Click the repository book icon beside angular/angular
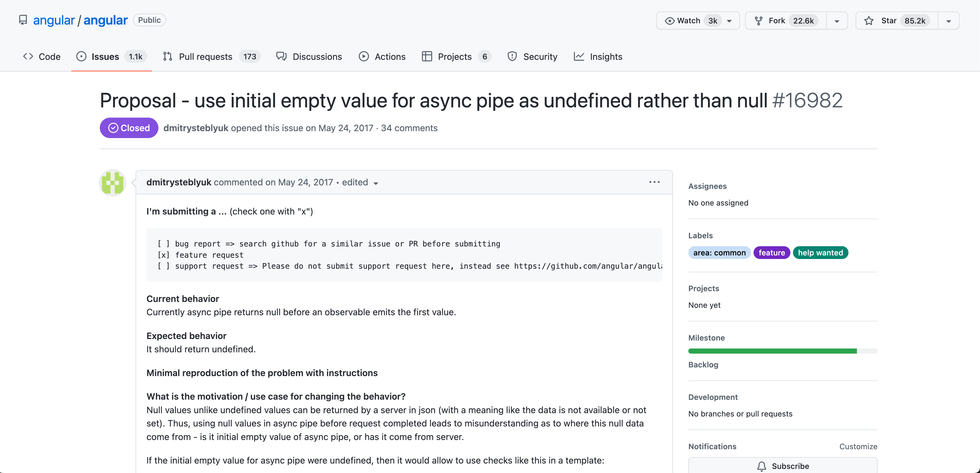 pos(23,20)
